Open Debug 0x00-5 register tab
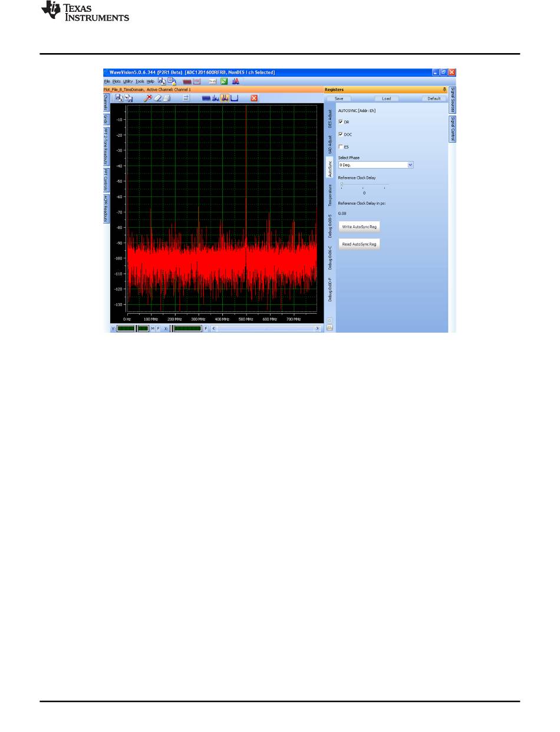560x732 pixels. pos(330,226)
